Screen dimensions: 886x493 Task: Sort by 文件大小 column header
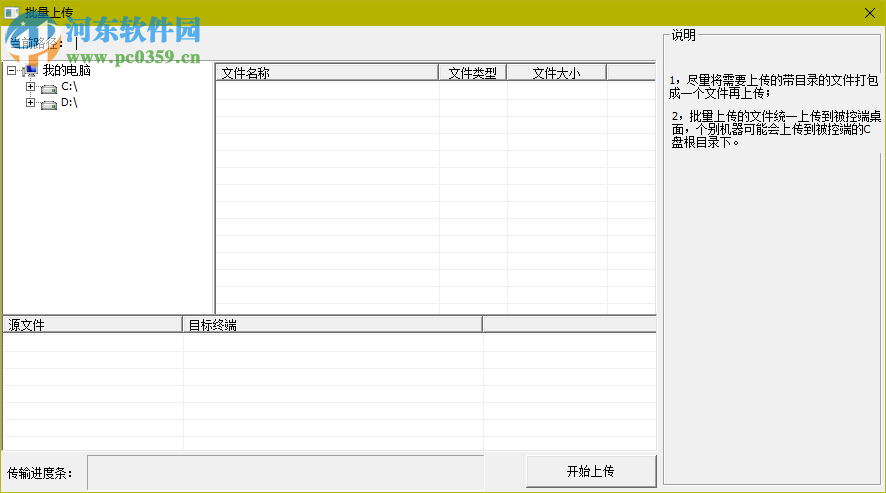557,72
